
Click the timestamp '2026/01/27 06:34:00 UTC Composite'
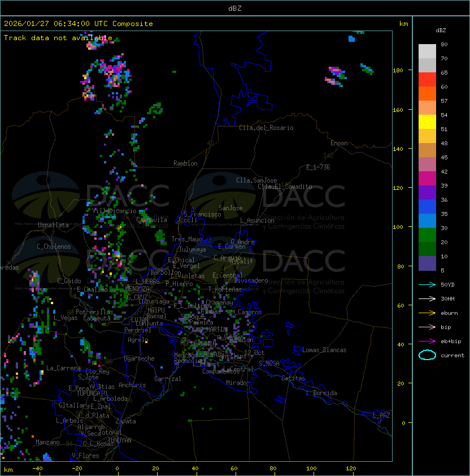79,24
